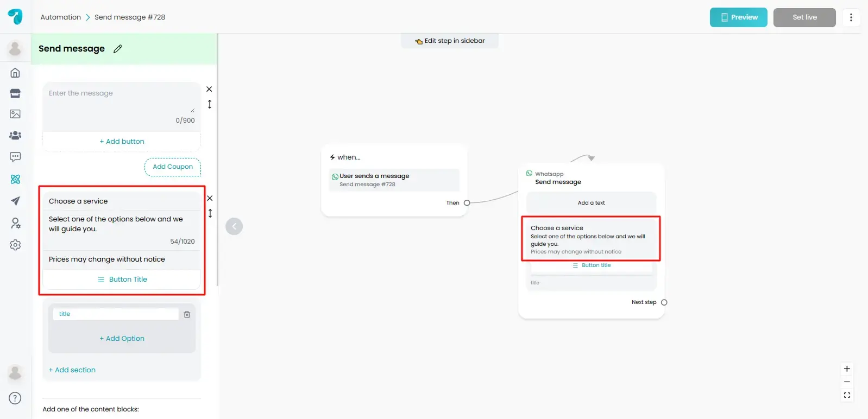This screenshot has width=868, height=419.
Task: Open the settings gear in sidebar
Action: 15,245
